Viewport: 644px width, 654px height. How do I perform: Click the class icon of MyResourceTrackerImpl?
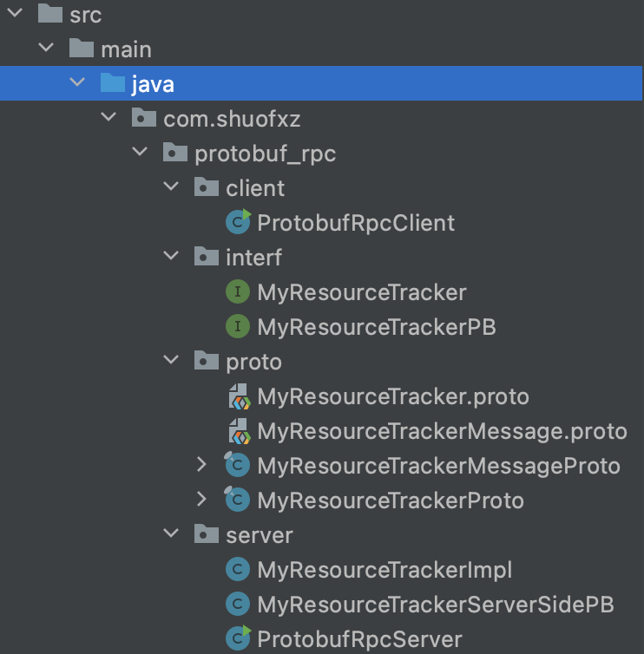click(238, 569)
